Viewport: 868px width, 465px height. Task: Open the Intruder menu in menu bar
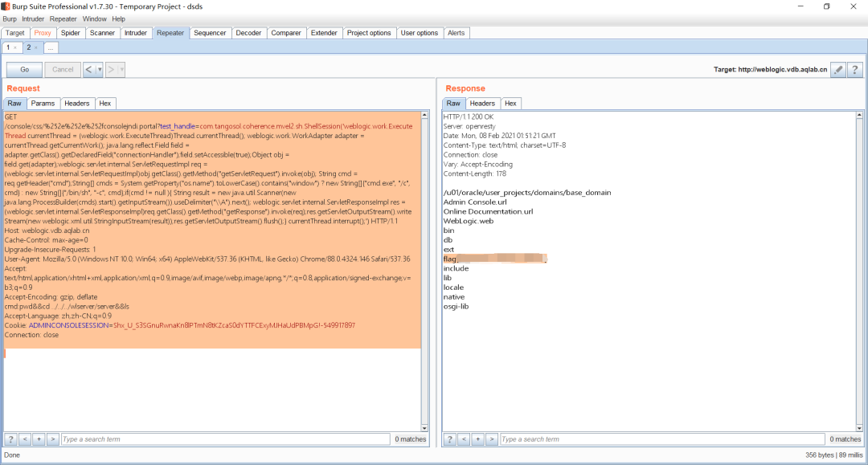(33, 18)
